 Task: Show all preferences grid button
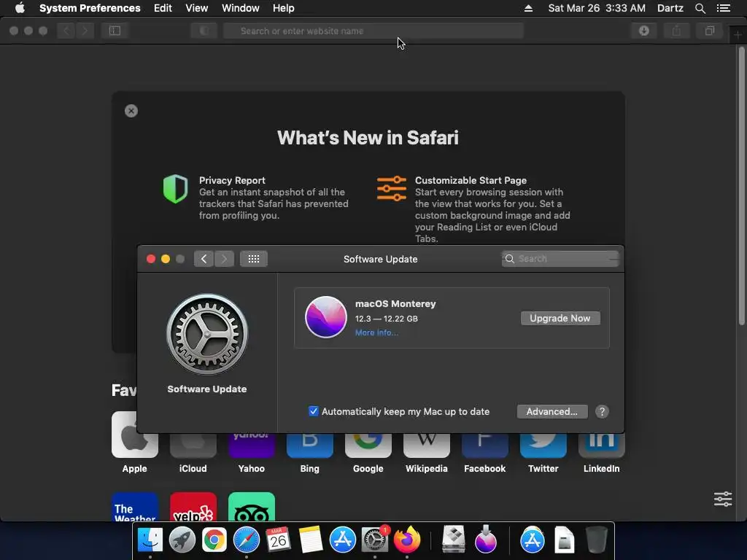tap(253, 259)
